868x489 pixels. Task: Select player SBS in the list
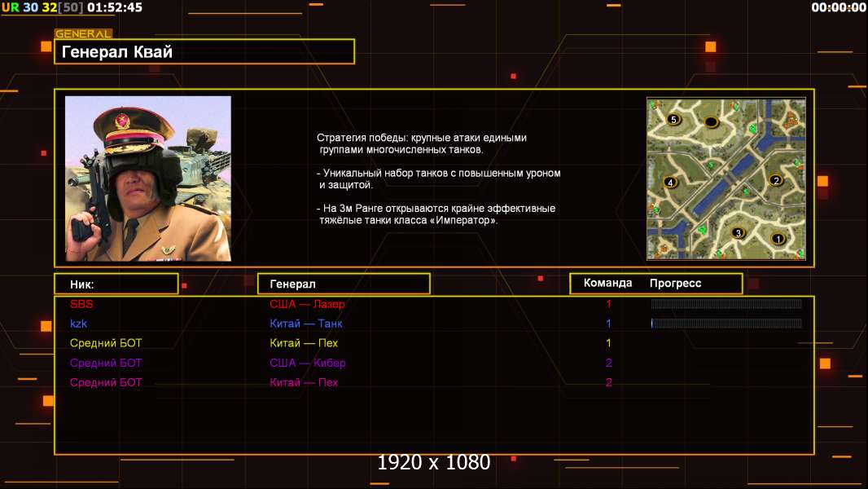point(81,304)
